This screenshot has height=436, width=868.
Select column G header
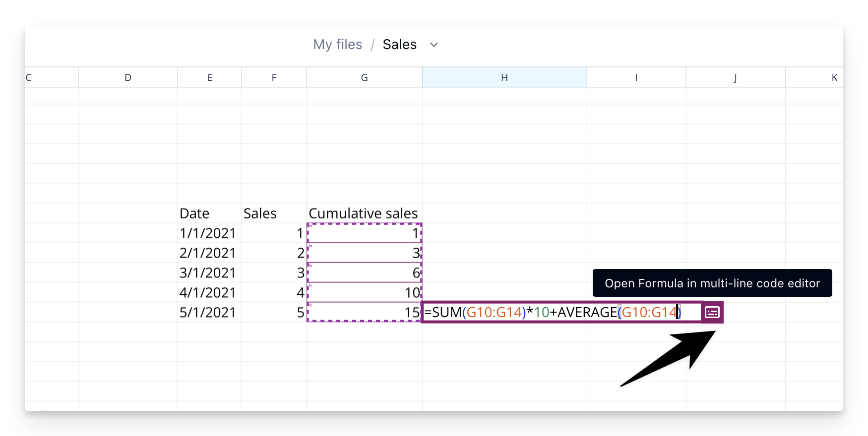point(364,77)
